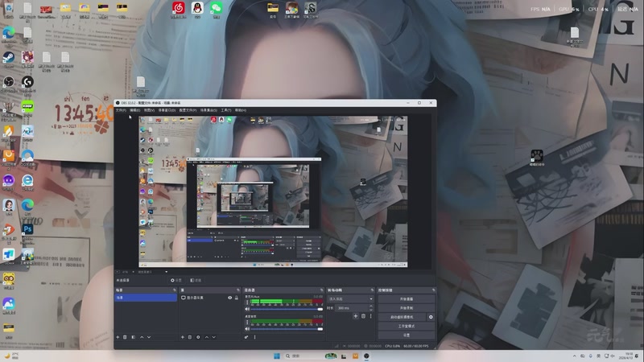Undock the Audio Mixer panel float icon
Screen dimensions: 644x362
(322, 290)
